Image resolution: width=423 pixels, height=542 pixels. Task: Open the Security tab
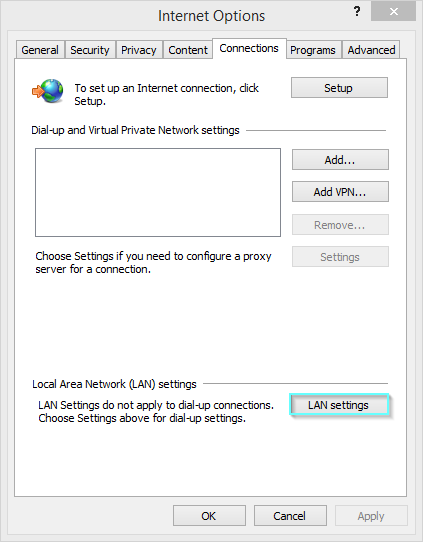[x=90, y=50]
